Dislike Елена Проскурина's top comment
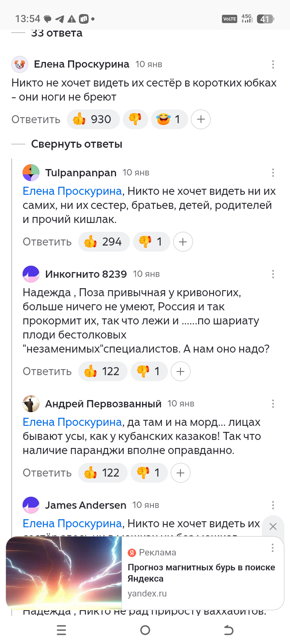 coord(135,120)
